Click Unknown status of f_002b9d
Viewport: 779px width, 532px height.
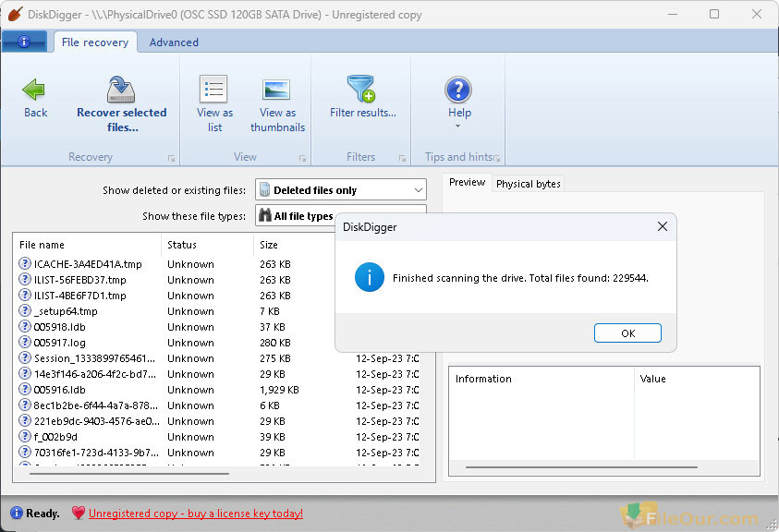point(190,437)
